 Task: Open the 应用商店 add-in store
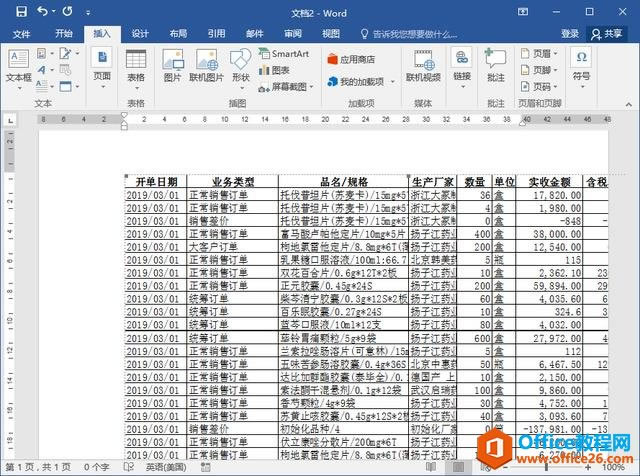(351, 60)
